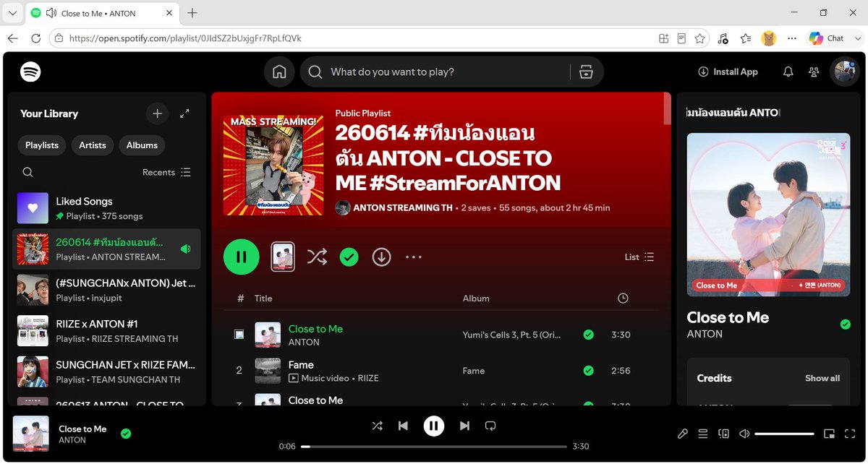Add this page to browser favorites
The image size is (868, 464).
click(699, 38)
